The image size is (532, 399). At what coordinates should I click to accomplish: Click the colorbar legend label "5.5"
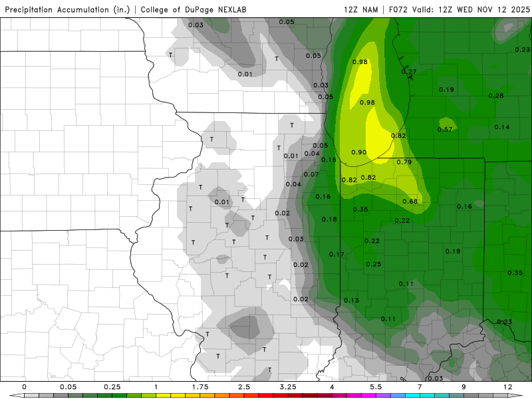point(376,387)
